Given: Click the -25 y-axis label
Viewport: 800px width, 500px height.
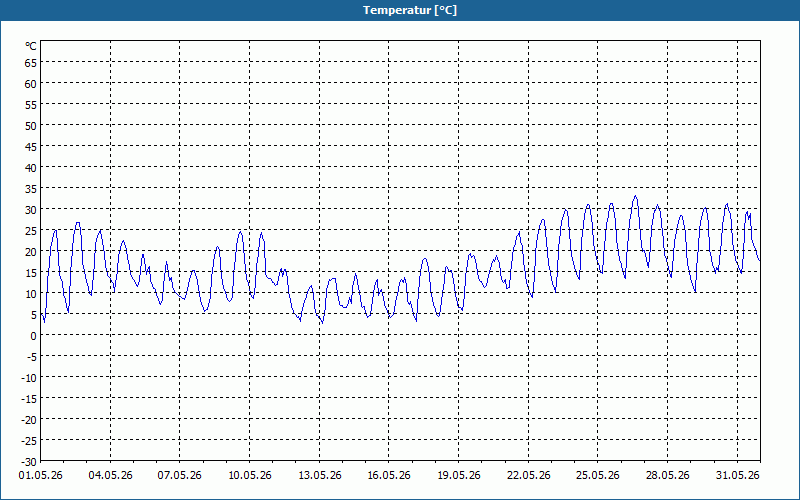Looking at the screenshot, I should (x=29, y=440).
